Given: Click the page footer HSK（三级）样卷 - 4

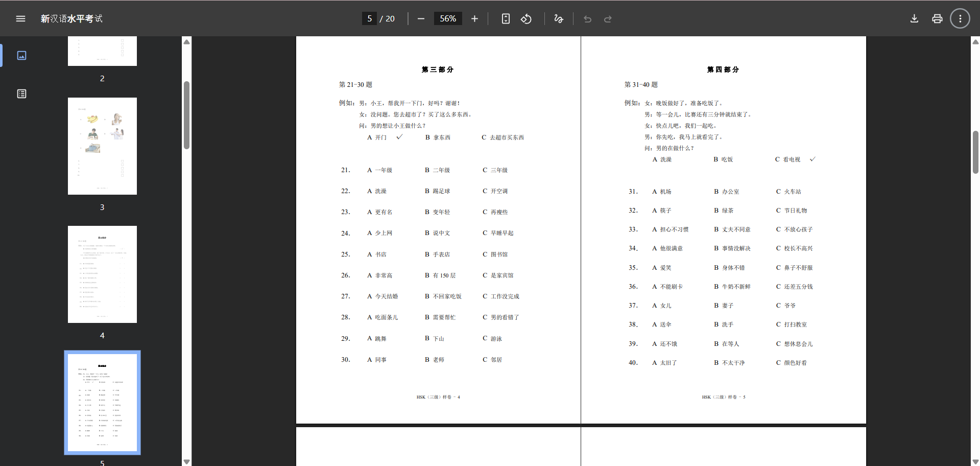Looking at the screenshot, I should 438,397.
